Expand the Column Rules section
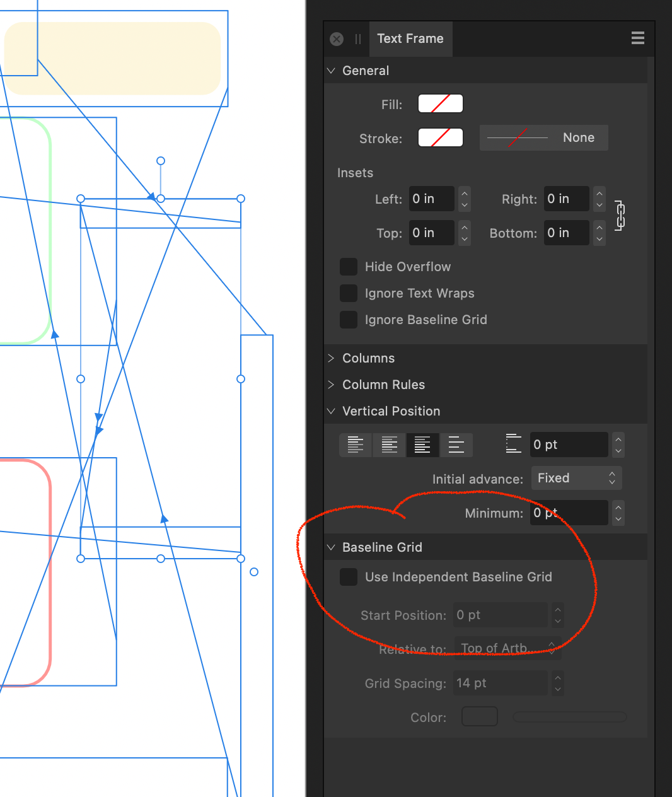Screen dimensions: 672x797 [x=332, y=385]
